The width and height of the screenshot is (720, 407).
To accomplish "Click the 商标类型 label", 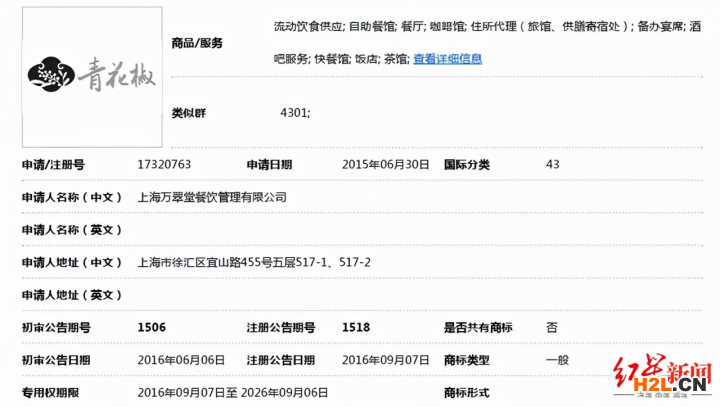I will pos(467,360).
